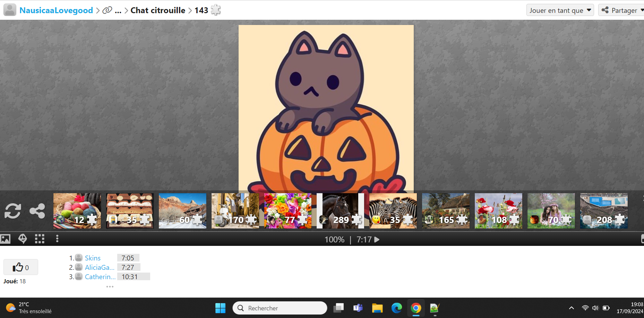This screenshot has width=644, height=318.
Task: Click the chain link icon in breadcrumb
Action: 107,10
